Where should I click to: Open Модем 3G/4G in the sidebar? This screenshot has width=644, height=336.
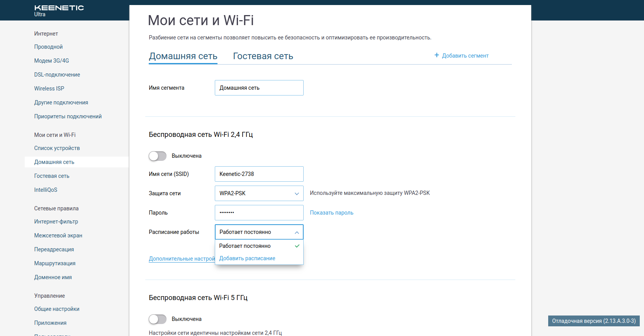pos(51,61)
